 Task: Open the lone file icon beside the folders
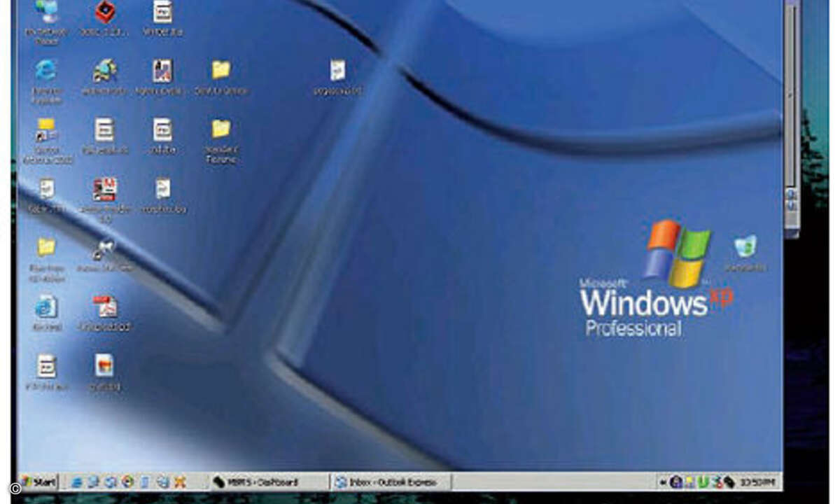pos(337,70)
